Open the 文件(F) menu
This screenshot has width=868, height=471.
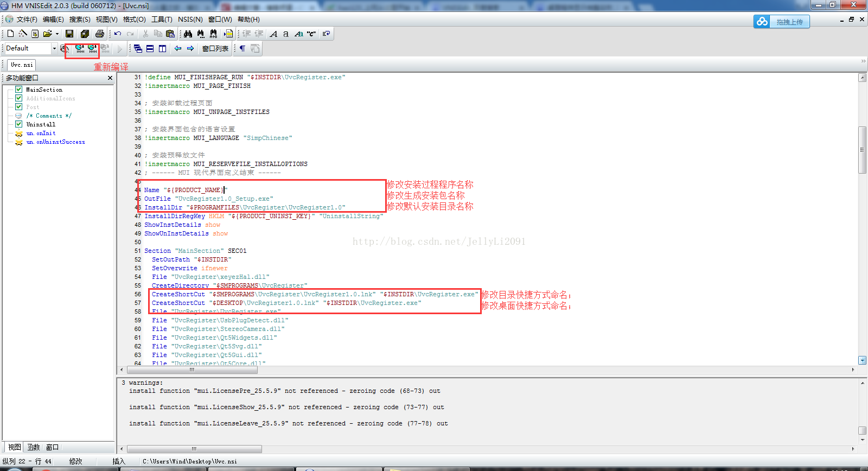[x=27, y=20]
